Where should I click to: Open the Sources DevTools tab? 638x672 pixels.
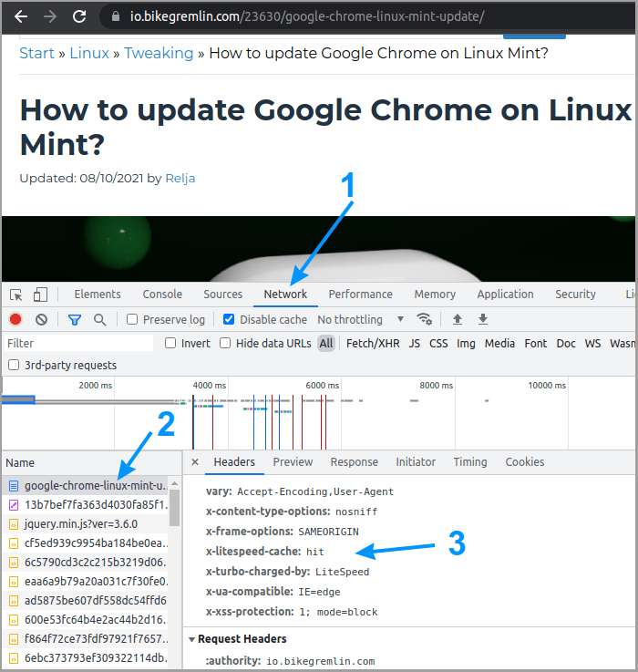pyautogui.click(x=222, y=294)
